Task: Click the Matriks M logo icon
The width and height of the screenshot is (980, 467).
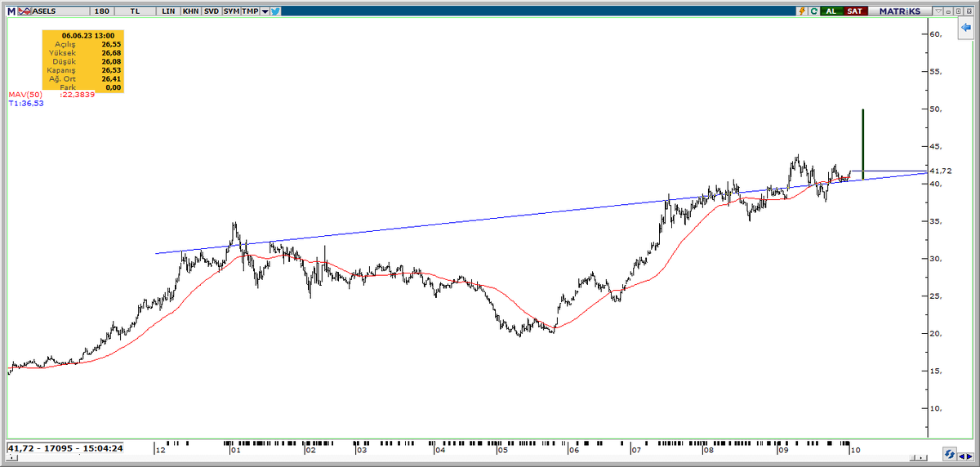Action: pos(11,11)
